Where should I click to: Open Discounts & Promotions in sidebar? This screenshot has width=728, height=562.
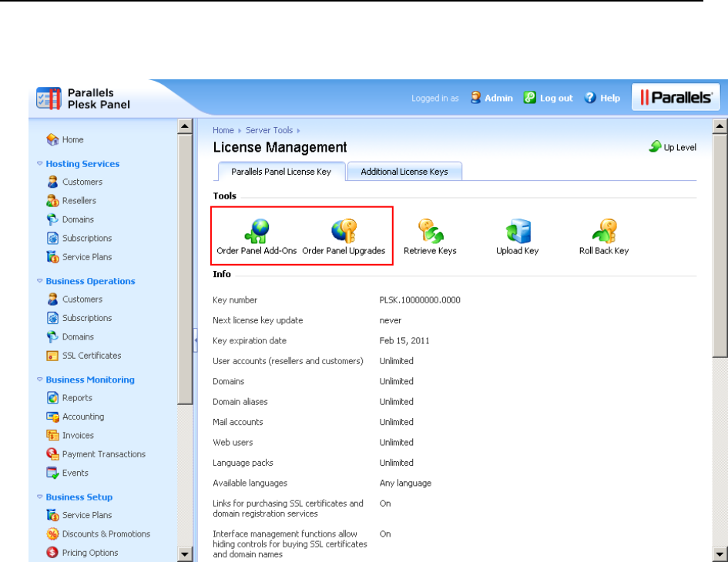[106, 534]
